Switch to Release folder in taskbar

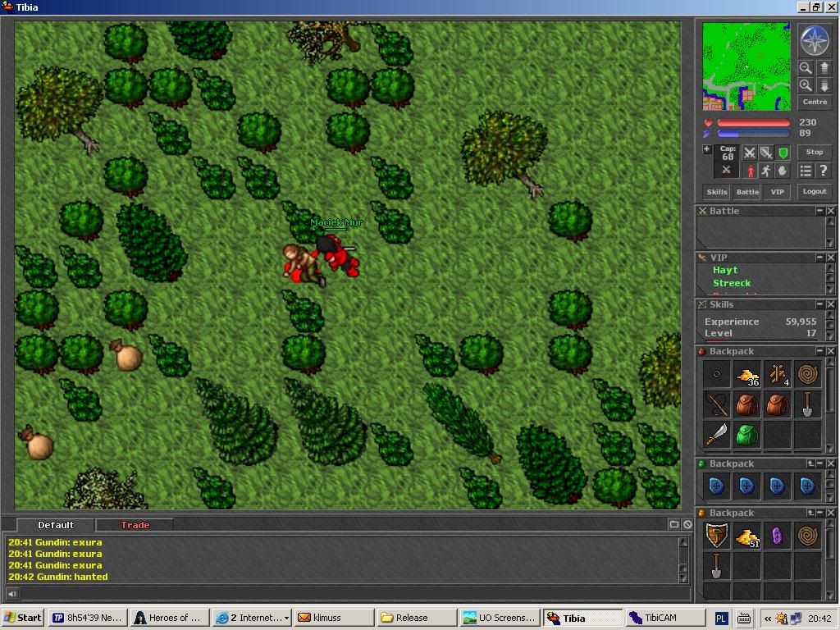coord(416,618)
